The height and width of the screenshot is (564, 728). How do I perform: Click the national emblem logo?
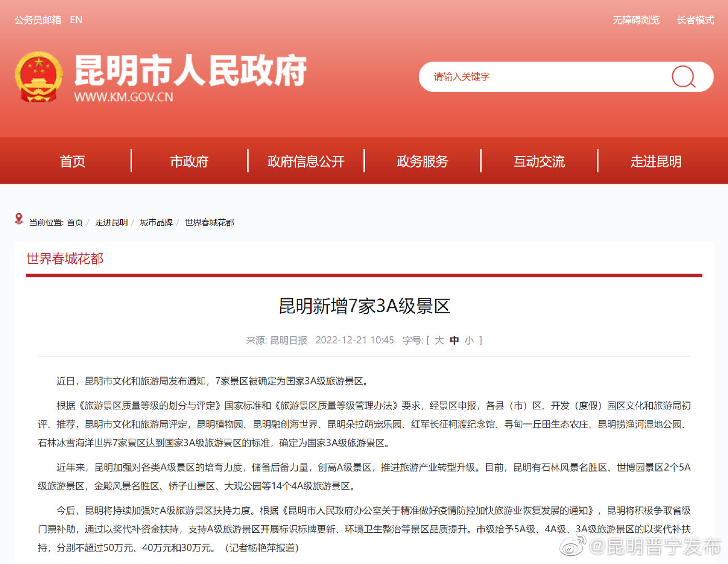click(39, 77)
